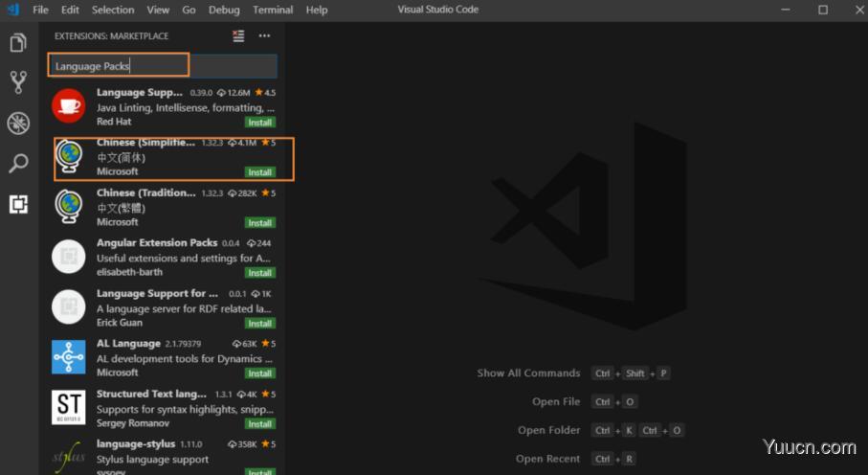This screenshot has width=868, height=475.
Task: Open the Go menu
Action: (189, 10)
